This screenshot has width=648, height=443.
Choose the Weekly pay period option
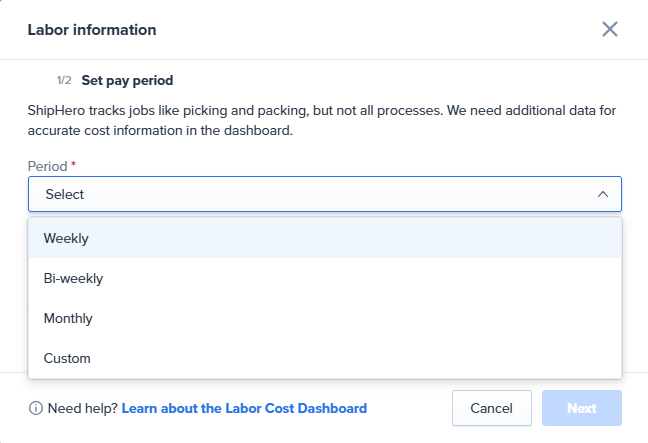click(66, 238)
